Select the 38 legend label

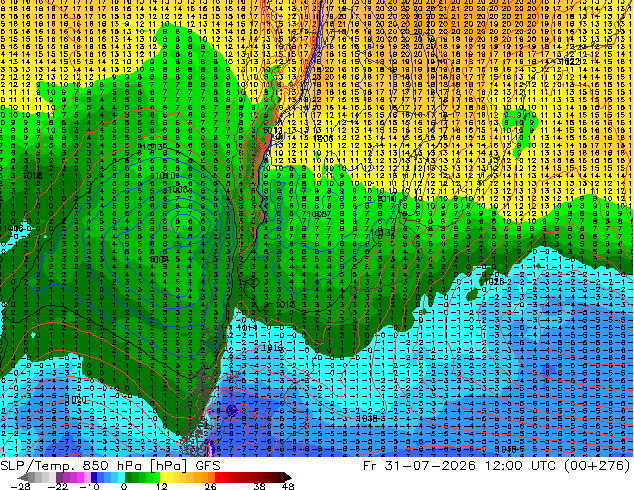point(259,486)
